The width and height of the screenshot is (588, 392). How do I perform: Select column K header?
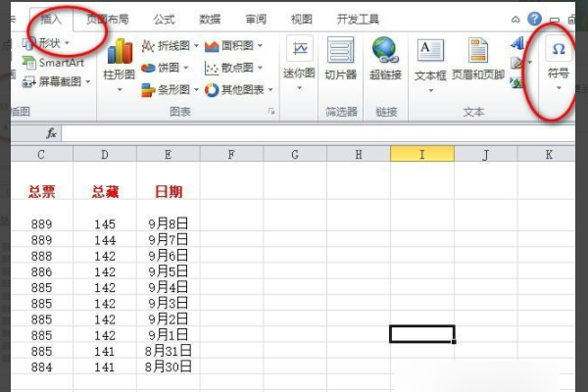(547, 154)
